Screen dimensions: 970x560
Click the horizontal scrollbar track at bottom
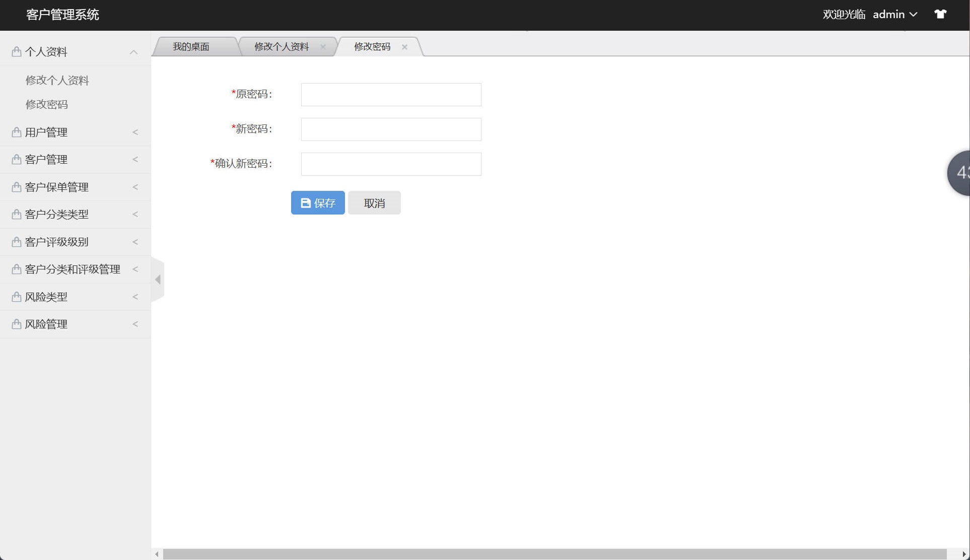click(554, 554)
